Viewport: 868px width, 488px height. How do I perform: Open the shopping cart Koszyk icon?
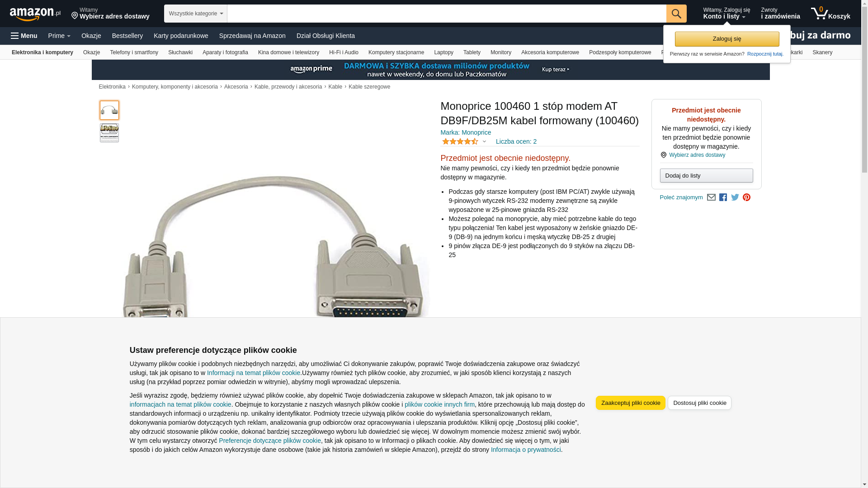click(830, 14)
